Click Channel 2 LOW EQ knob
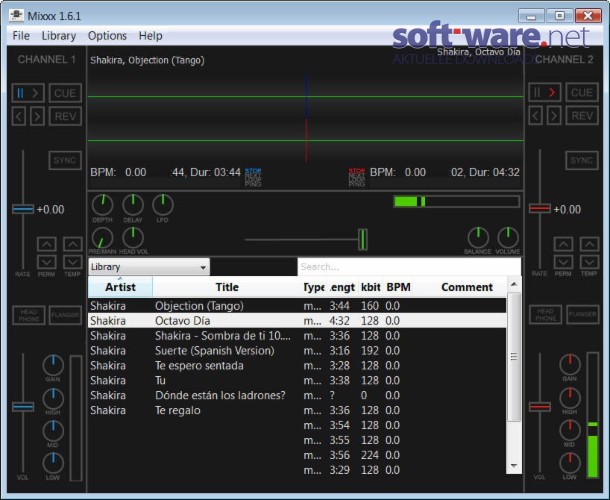This screenshot has height=500, width=610. [x=570, y=463]
